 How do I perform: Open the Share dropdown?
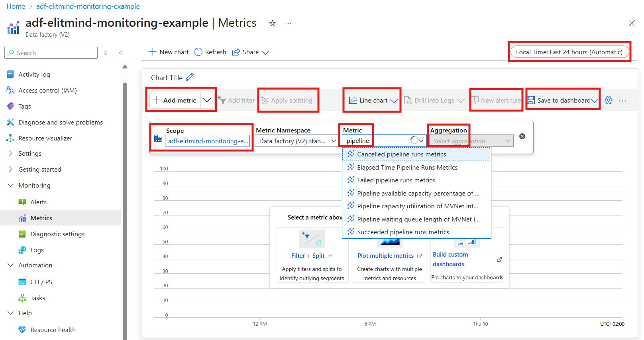(x=251, y=52)
